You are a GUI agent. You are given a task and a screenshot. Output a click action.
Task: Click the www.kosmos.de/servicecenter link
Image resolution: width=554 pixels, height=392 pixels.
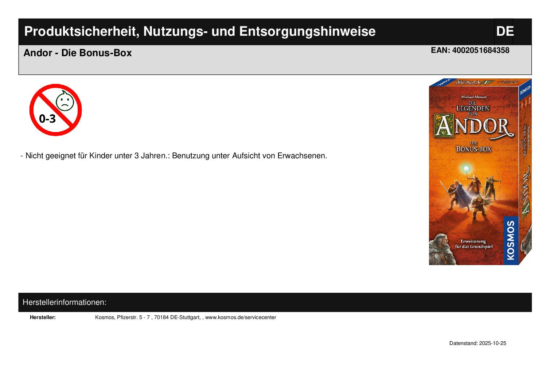(241, 318)
